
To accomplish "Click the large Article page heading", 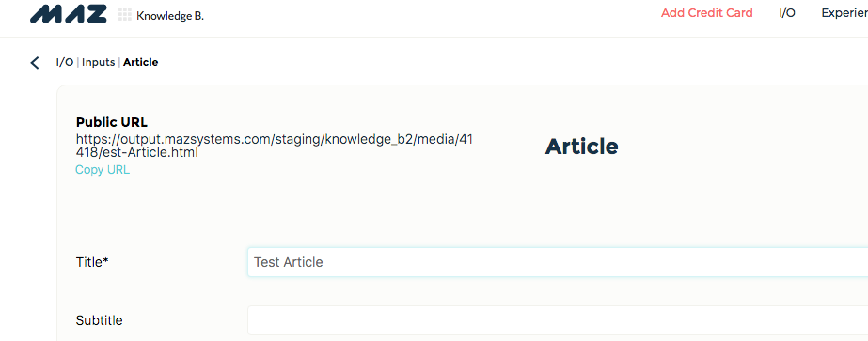I will click(582, 147).
